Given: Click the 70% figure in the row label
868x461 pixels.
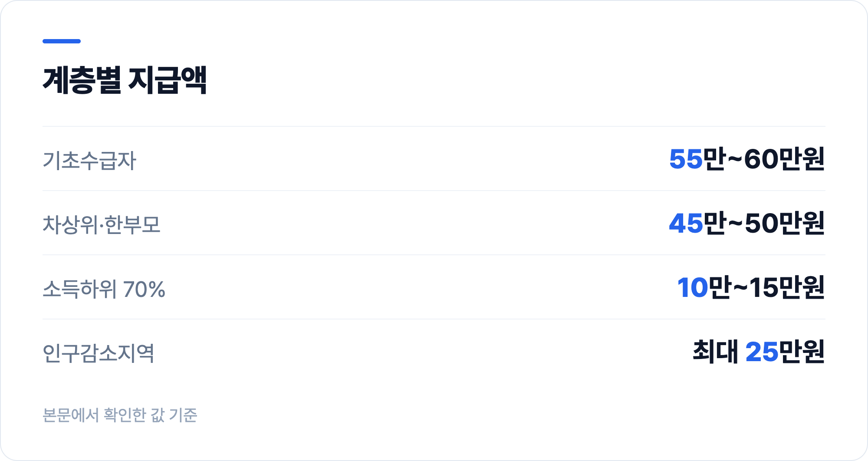Looking at the screenshot, I should pyautogui.click(x=144, y=290).
